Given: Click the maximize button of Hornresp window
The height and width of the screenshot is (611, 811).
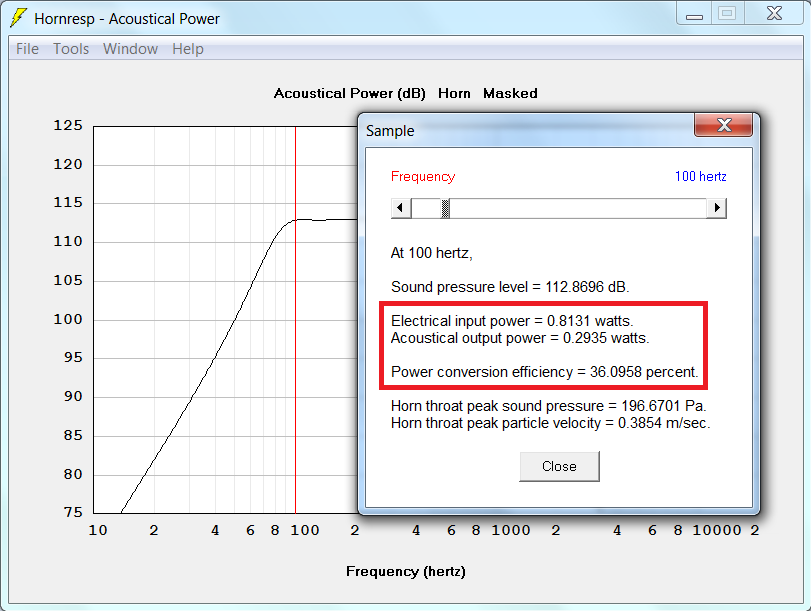Looking at the screenshot, I should pos(727,13).
